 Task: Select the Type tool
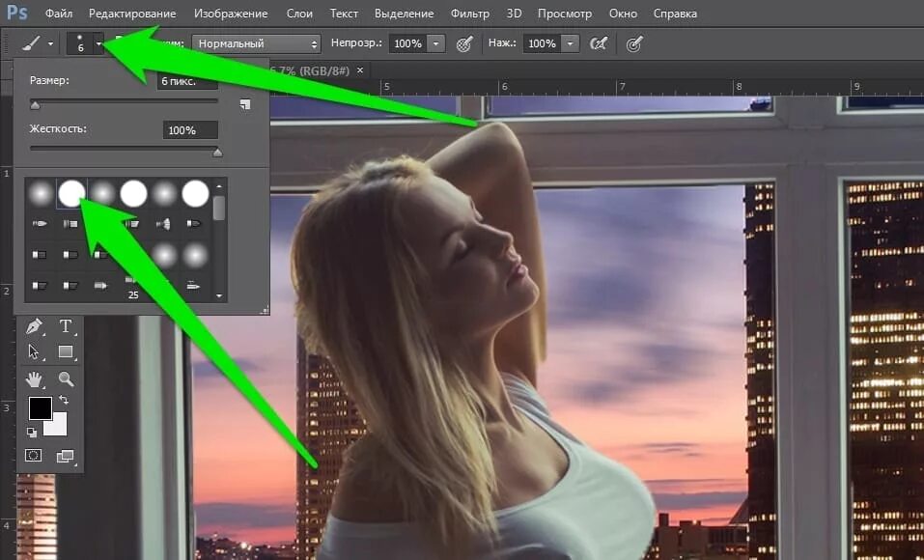(66, 326)
